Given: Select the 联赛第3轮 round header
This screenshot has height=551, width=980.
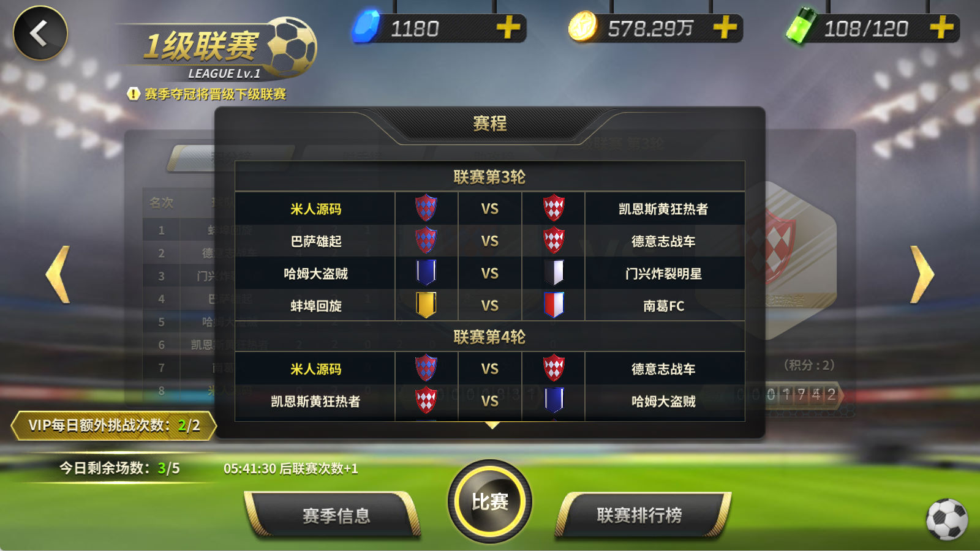Looking at the screenshot, I should tap(490, 177).
